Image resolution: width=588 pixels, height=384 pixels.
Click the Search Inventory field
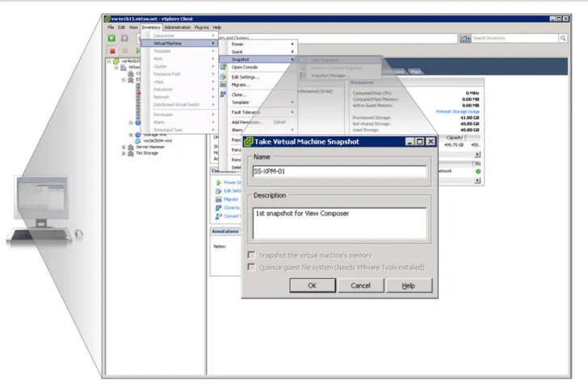514,38
